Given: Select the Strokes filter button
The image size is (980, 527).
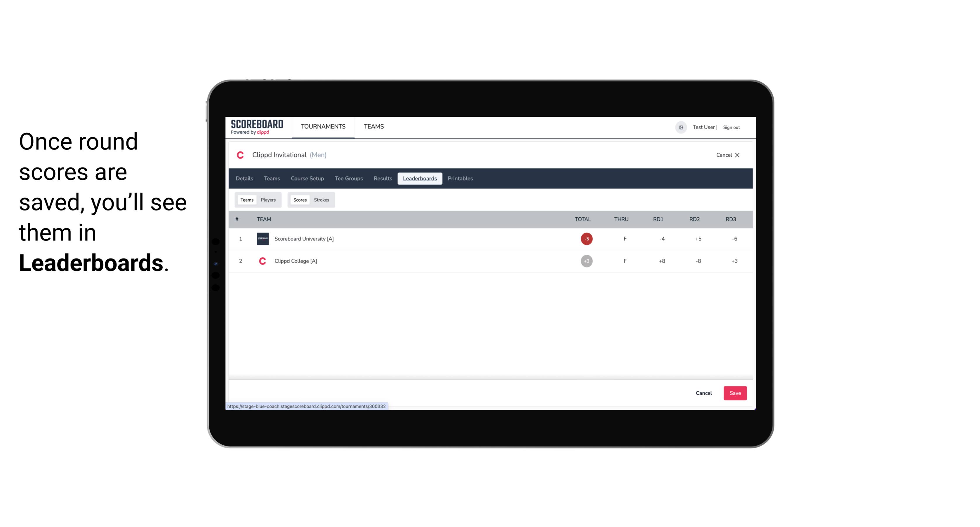Looking at the screenshot, I should 322,200.
